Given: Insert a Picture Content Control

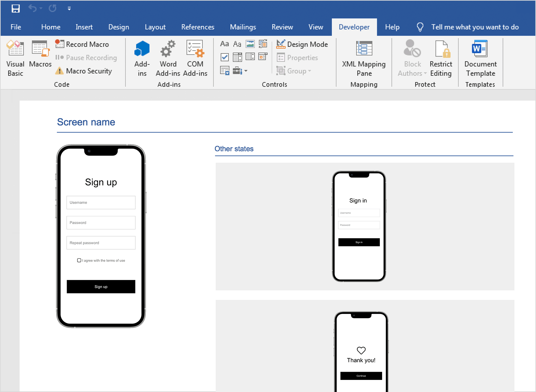Looking at the screenshot, I should pos(250,44).
